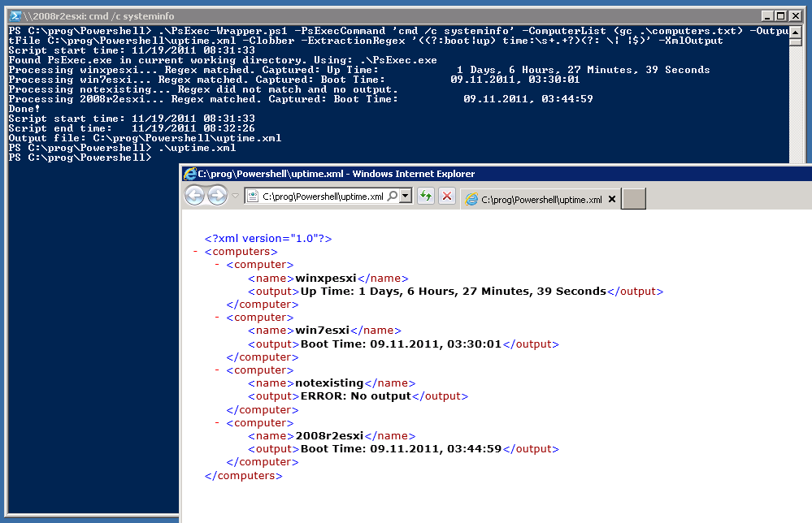This screenshot has width=812, height=523.
Task: Collapse the winxpesxi computer node
Action: (217, 265)
